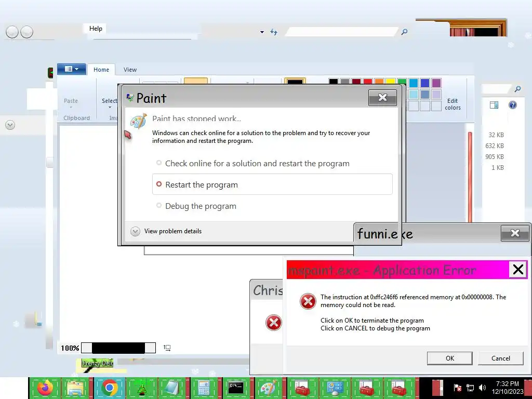Open File Explorer from the taskbar
Image resolution: width=532 pixels, height=399 pixels.
point(75,388)
